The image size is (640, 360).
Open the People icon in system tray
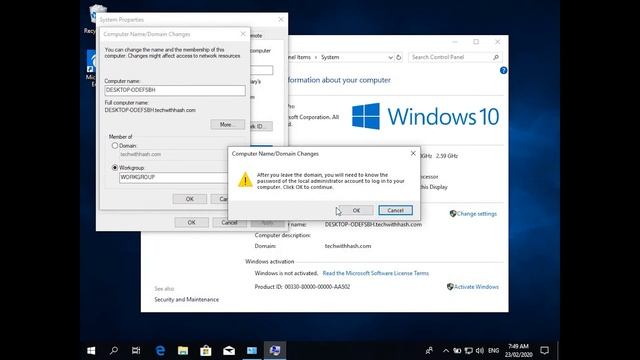coord(429,350)
